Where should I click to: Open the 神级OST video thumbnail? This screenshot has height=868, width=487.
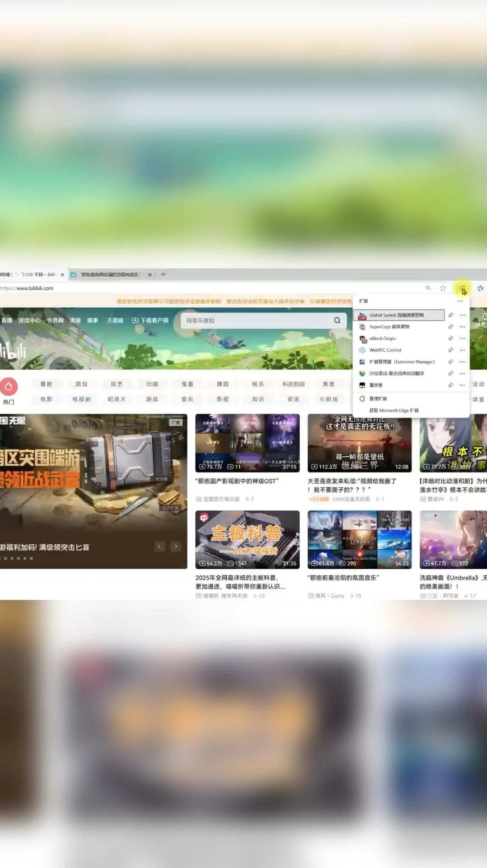tap(248, 443)
